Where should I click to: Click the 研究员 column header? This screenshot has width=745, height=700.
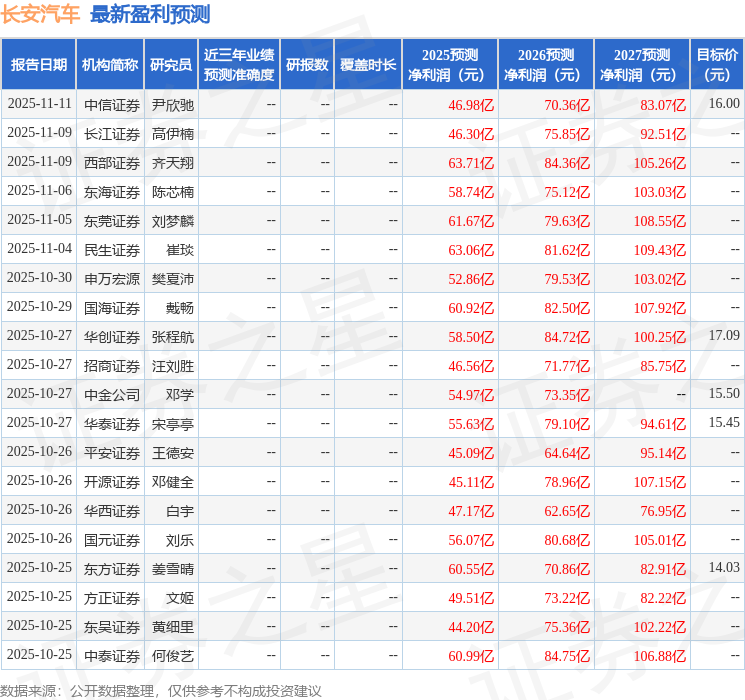pos(171,64)
